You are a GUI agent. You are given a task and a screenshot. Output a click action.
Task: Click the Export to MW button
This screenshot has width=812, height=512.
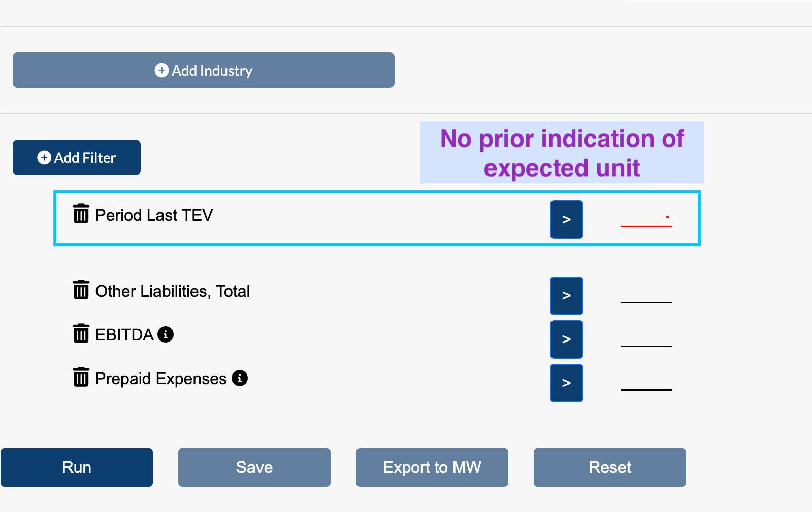[432, 467]
